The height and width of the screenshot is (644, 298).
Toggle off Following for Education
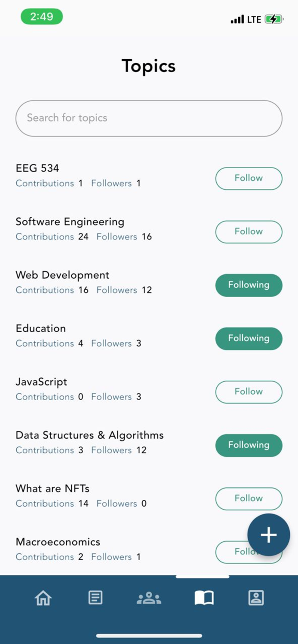pos(249,338)
